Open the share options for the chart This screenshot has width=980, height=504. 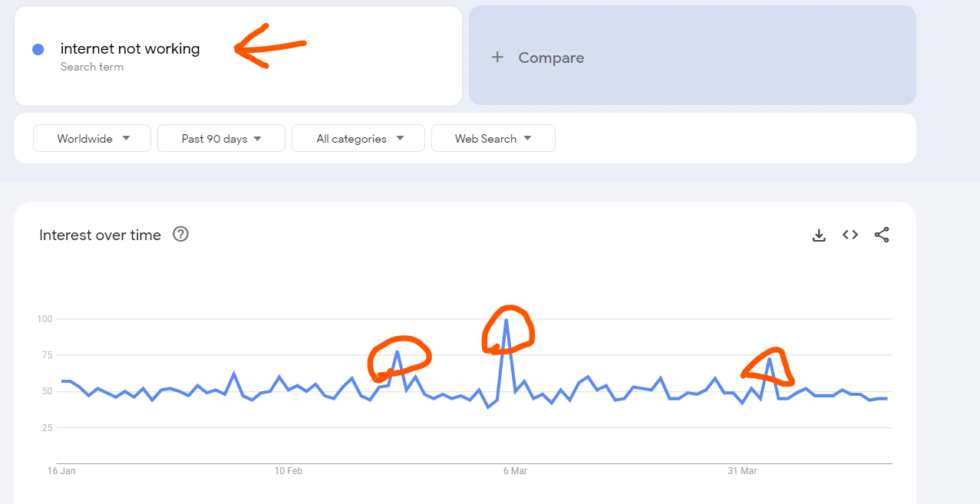point(882,235)
